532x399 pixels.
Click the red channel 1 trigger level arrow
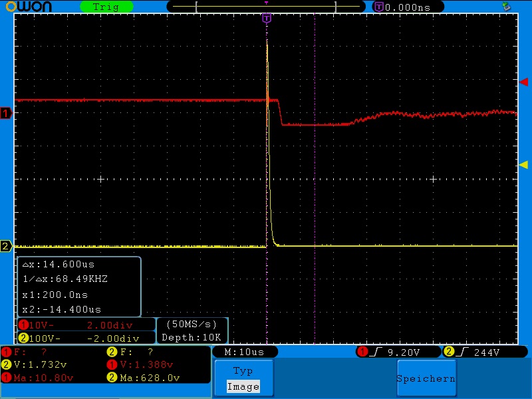click(523, 81)
